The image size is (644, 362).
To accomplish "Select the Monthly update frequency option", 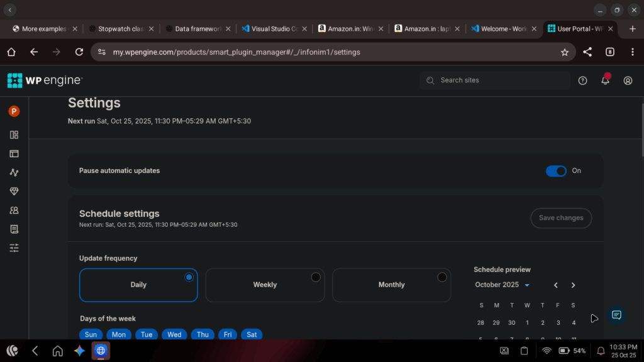I will [x=391, y=285].
